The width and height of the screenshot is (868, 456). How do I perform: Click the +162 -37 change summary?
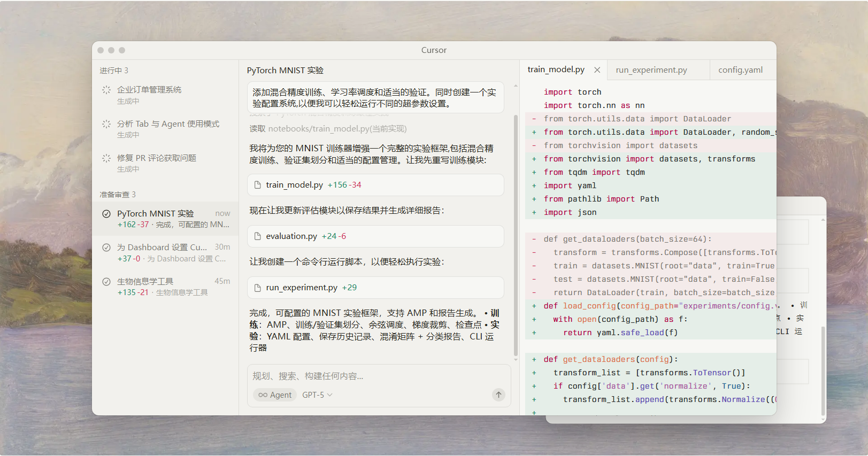(133, 225)
